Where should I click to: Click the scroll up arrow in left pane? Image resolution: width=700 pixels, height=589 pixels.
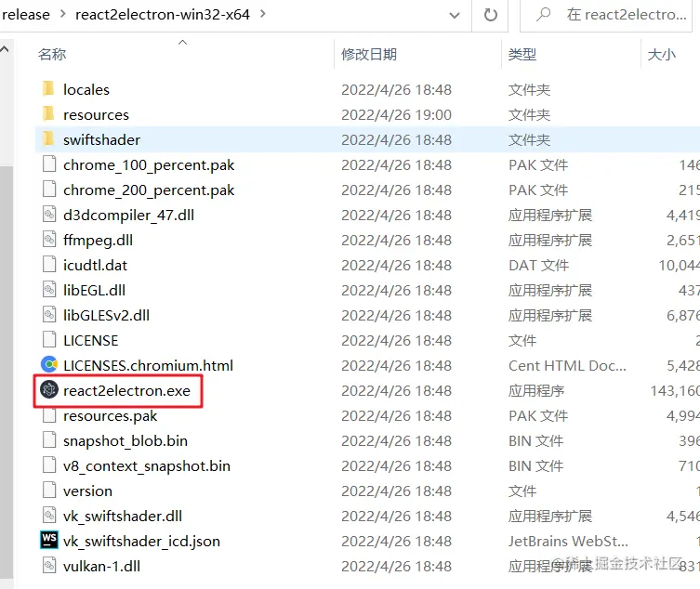[x=6, y=48]
